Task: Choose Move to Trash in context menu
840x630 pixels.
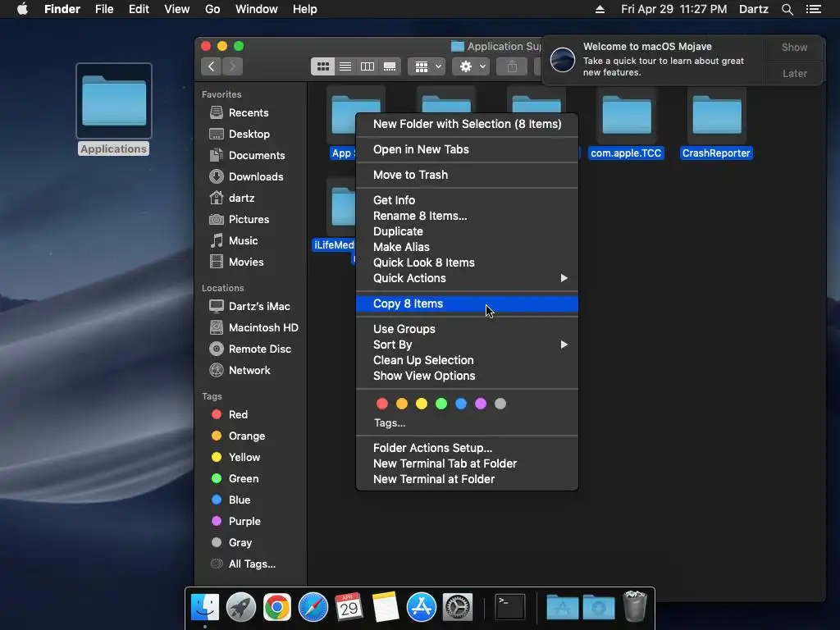Action: [x=467, y=175]
